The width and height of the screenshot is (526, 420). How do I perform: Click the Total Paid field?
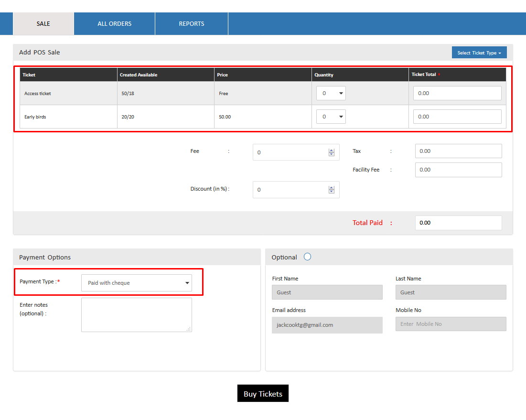(458, 223)
